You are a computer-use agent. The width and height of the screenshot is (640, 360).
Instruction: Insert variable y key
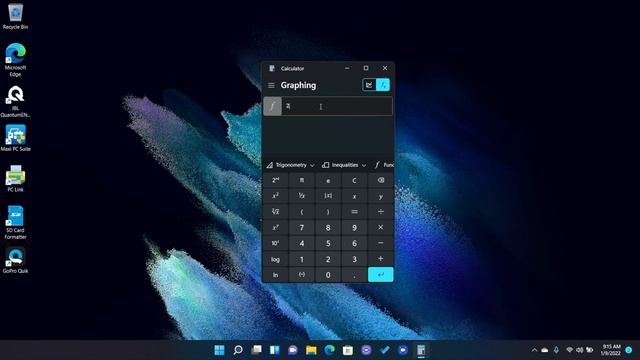[x=380, y=196]
